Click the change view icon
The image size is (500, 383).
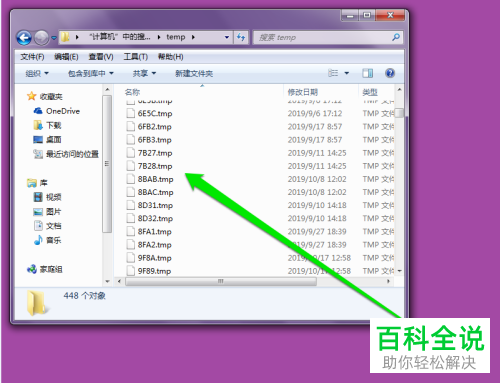(x=333, y=73)
